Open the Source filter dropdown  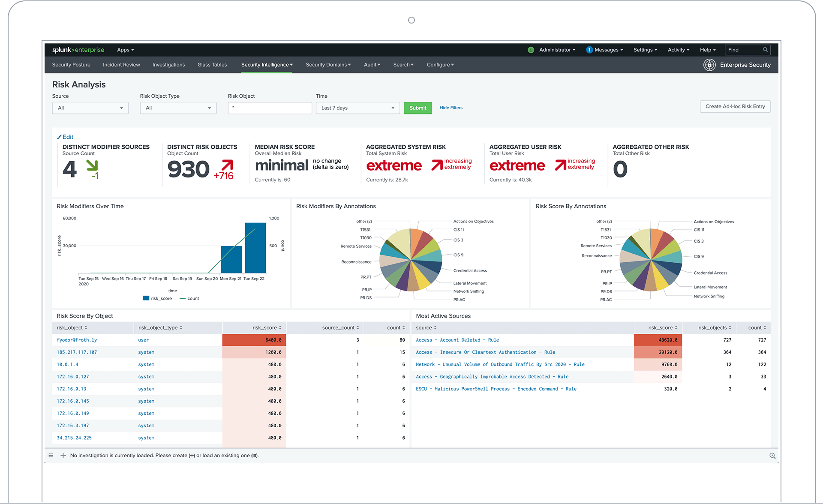[x=90, y=108]
